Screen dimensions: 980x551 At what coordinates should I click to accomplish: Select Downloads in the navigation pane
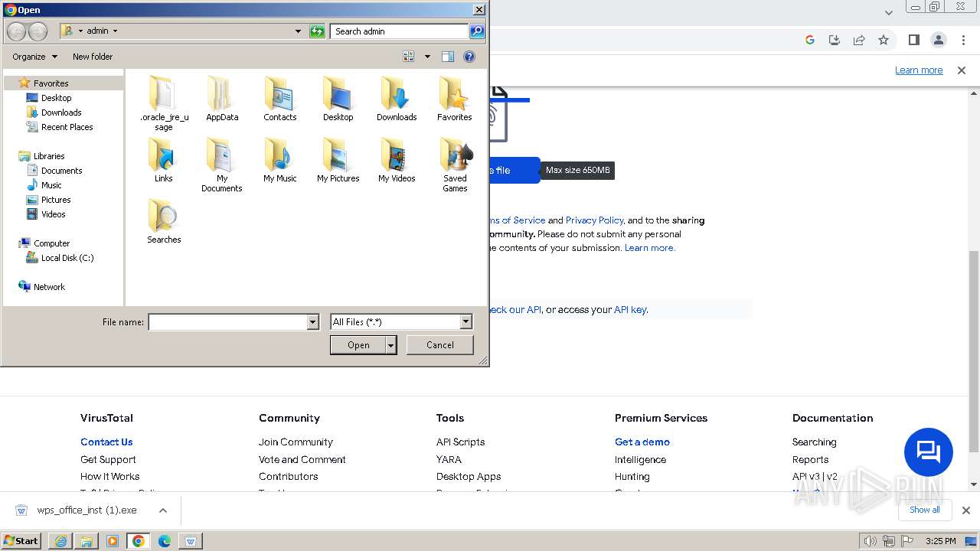(61, 112)
